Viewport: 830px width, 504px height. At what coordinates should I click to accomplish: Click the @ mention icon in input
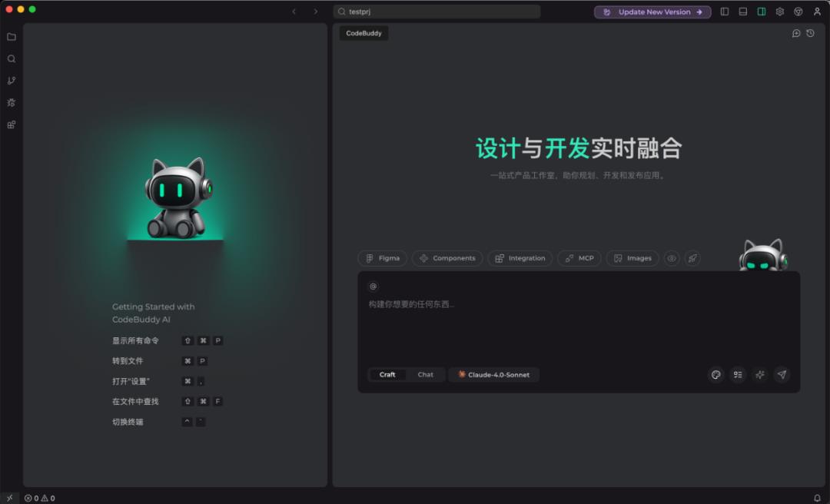tap(373, 287)
